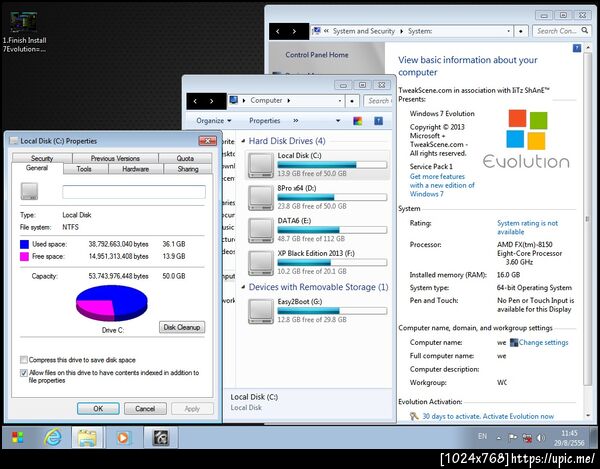
Task: Click the refresh button in System address bar
Action: click(521, 31)
